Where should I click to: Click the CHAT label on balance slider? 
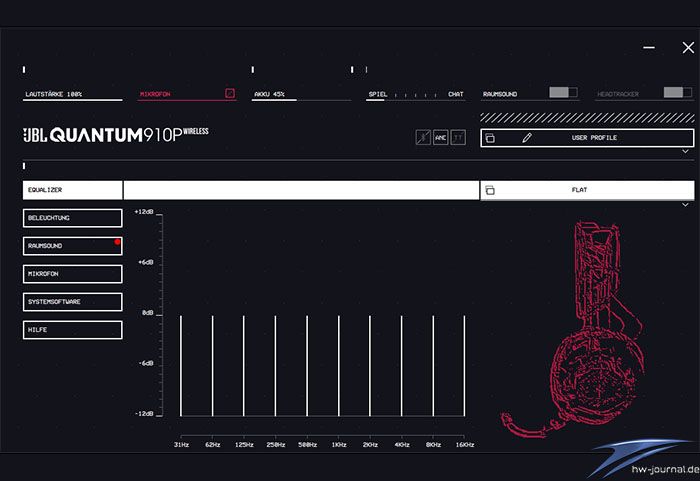[x=456, y=94]
